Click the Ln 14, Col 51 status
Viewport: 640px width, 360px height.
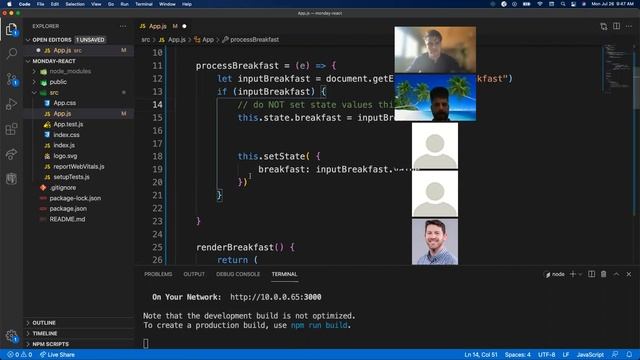[481, 355]
